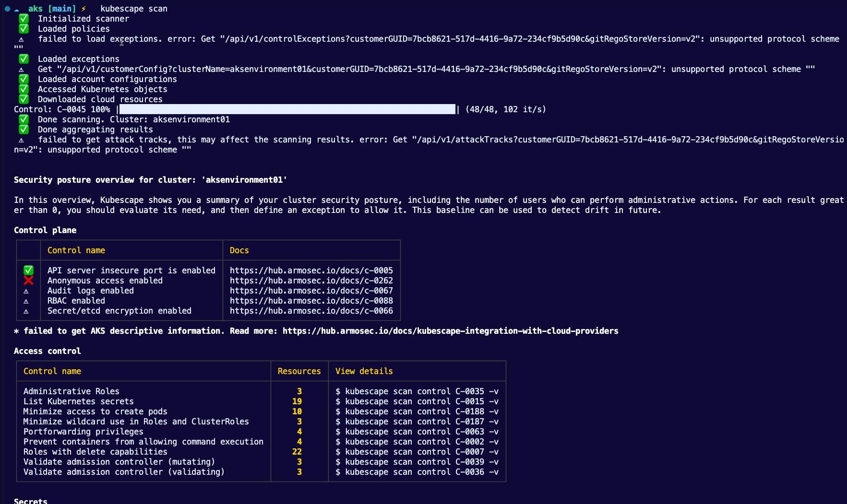847x504 pixels.
Task: Click the 'Control plane' section heading
Action: (x=45, y=230)
